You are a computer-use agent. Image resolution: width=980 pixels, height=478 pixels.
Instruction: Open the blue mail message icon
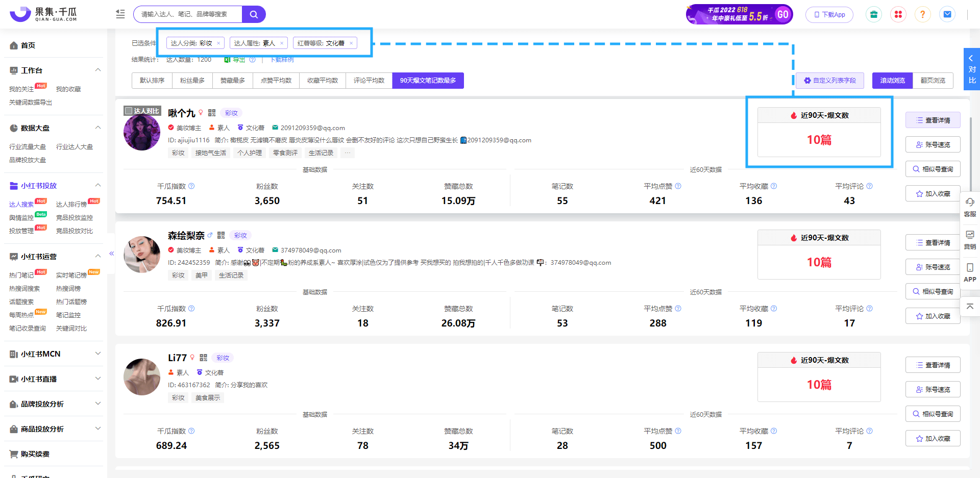947,14
